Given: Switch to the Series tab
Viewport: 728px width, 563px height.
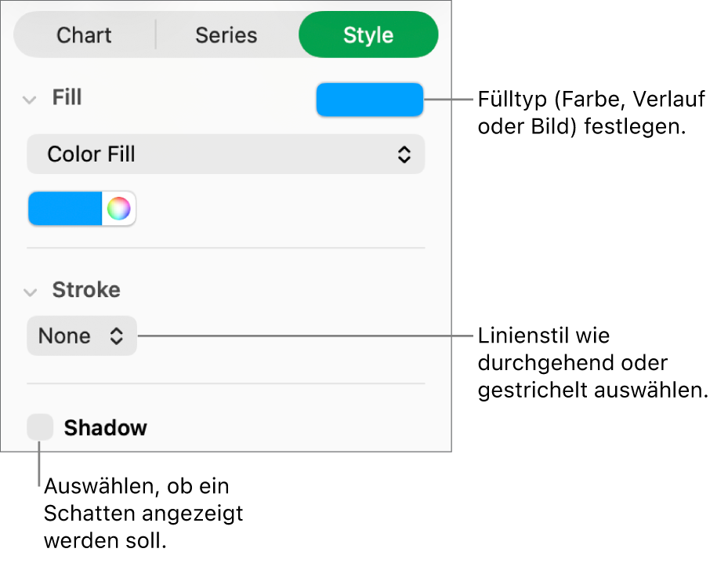Looking at the screenshot, I should 226,35.
